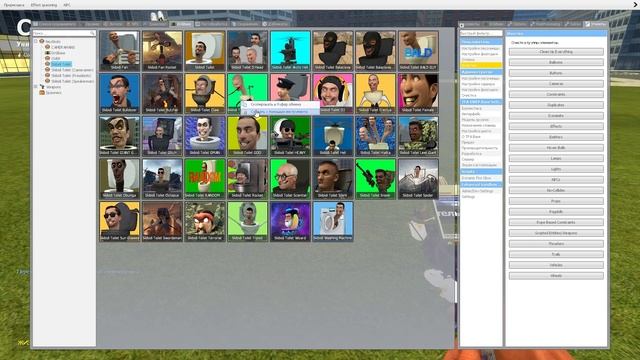Select Skibidi Toilet Claw icon
The height and width of the screenshot is (360, 640).
click(204, 93)
